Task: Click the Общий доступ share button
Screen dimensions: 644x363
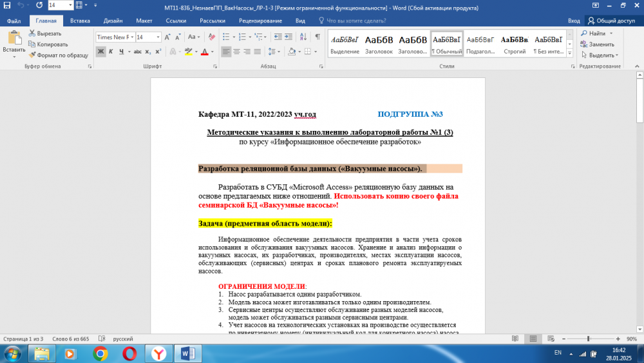Action: (612, 21)
